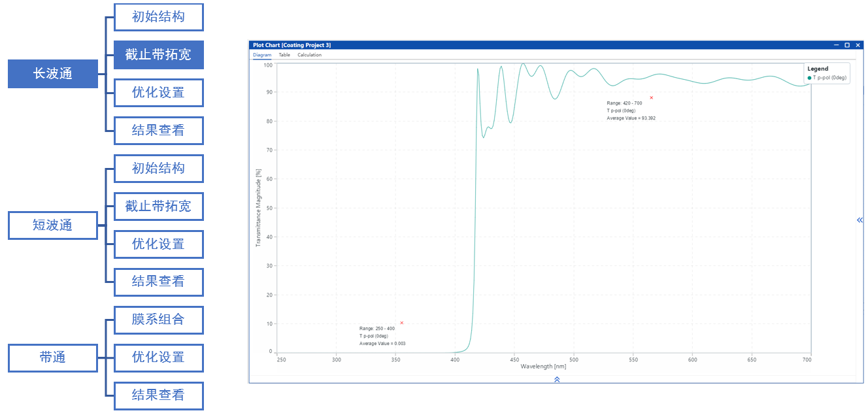This screenshot has height=415, width=868.
Task: Close the Plot Chart window
Action: pos(857,45)
